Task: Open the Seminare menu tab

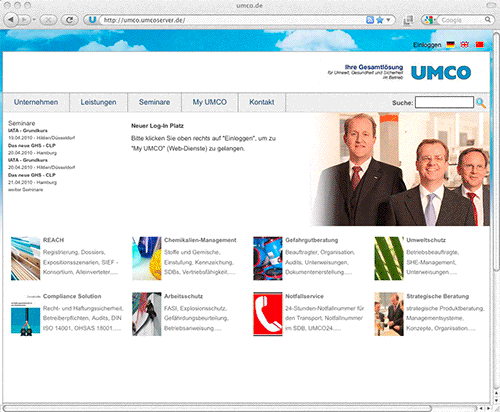Action: click(154, 102)
